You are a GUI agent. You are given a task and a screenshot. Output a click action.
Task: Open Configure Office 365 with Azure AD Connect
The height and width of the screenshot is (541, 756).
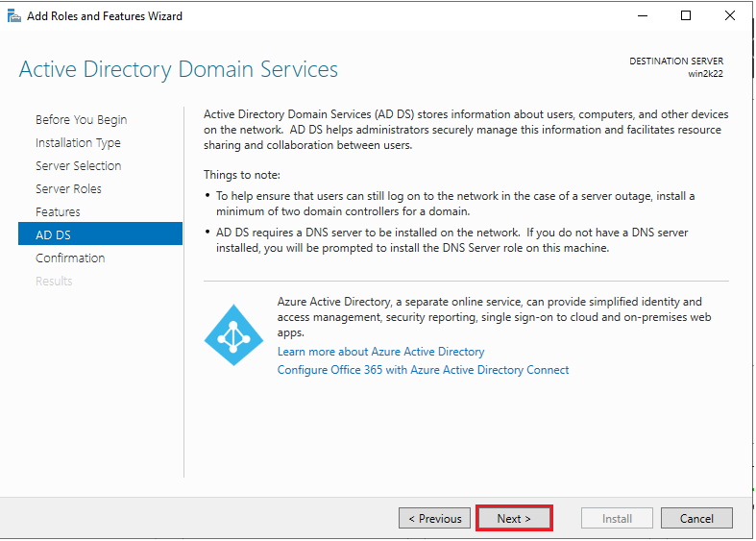[x=423, y=370]
